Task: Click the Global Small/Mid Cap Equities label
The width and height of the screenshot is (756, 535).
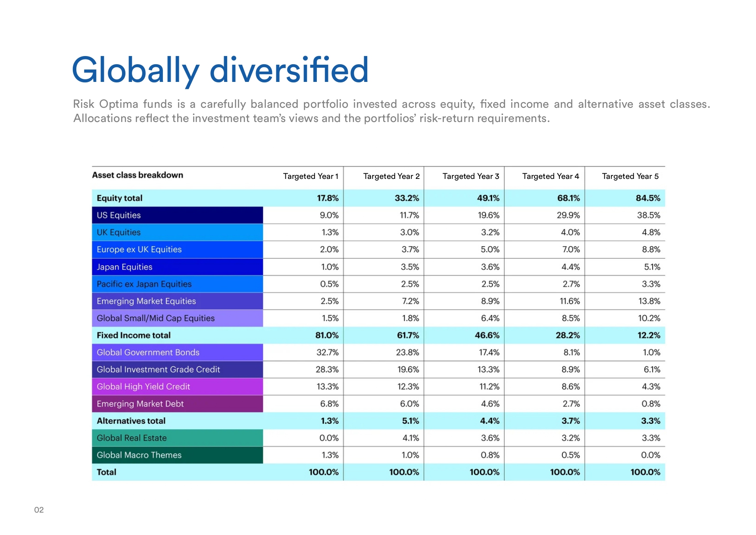Action: [x=155, y=318]
